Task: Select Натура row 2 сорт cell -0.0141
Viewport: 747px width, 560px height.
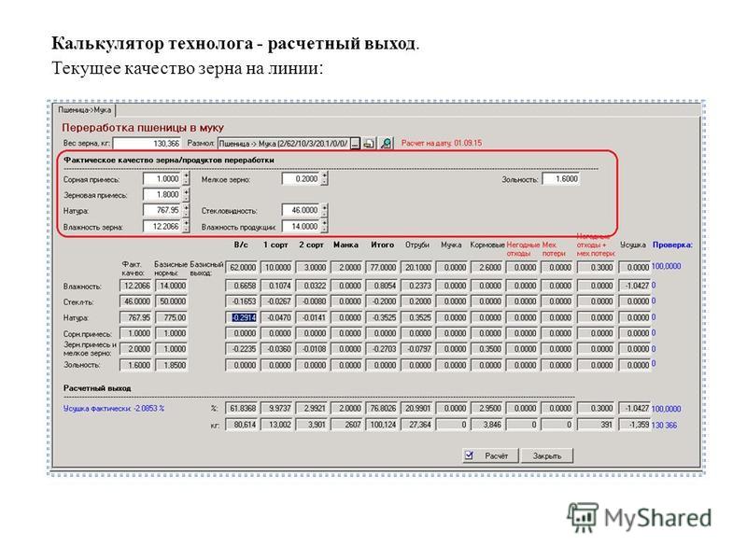Action: [313, 317]
